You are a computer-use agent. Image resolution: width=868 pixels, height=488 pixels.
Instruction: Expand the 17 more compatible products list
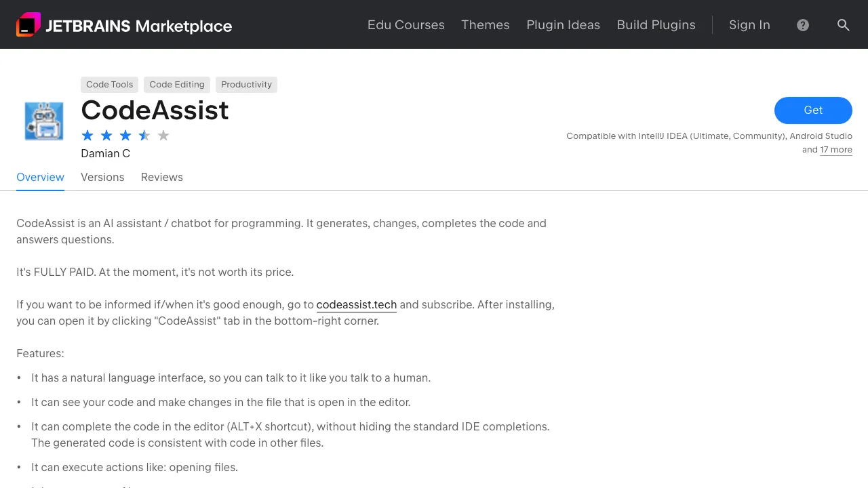(x=836, y=149)
